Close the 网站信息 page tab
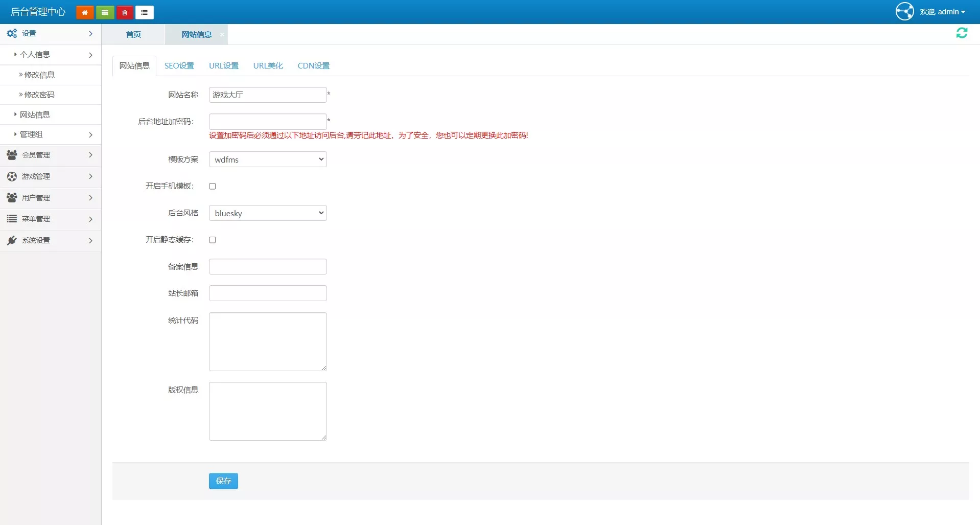 tap(222, 34)
